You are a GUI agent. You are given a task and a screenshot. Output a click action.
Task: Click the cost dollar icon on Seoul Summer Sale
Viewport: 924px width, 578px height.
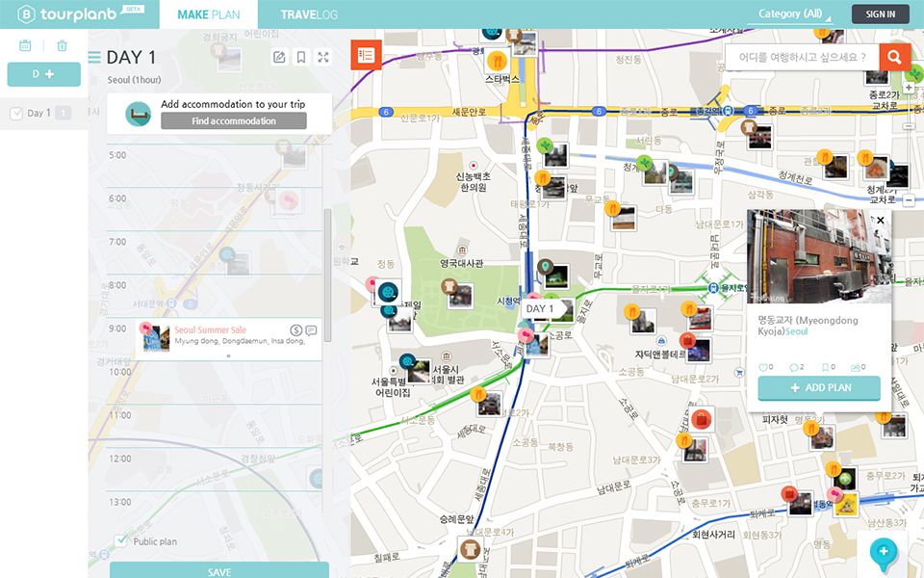tap(295, 330)
